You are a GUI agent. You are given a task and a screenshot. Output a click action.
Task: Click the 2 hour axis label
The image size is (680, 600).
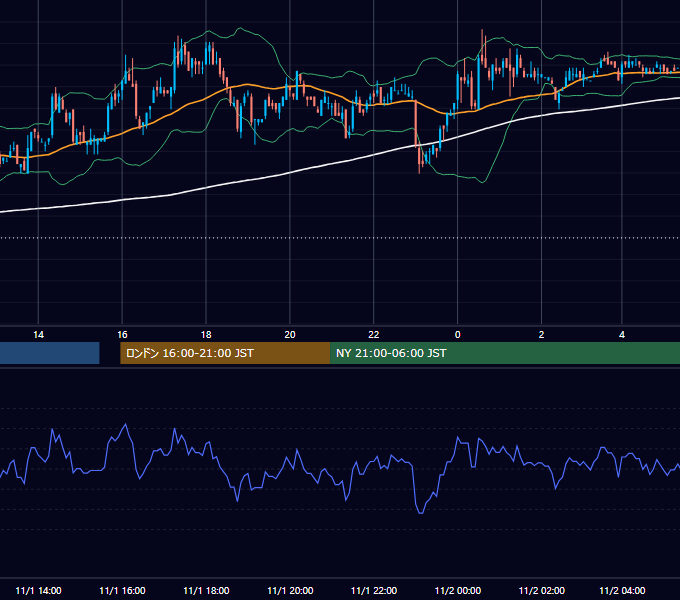click(541, 335)
